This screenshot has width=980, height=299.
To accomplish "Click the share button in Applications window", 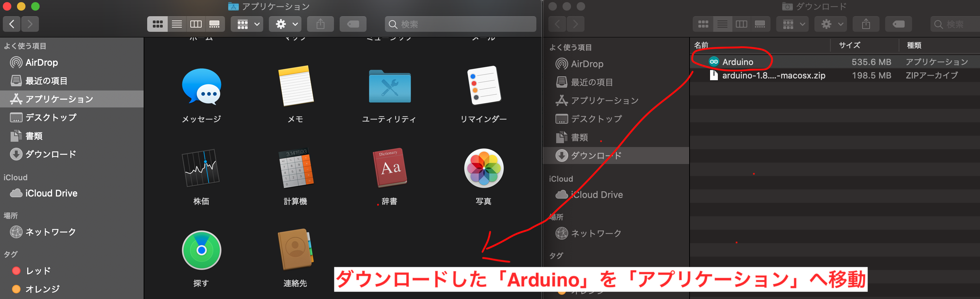I will point(320,24).
